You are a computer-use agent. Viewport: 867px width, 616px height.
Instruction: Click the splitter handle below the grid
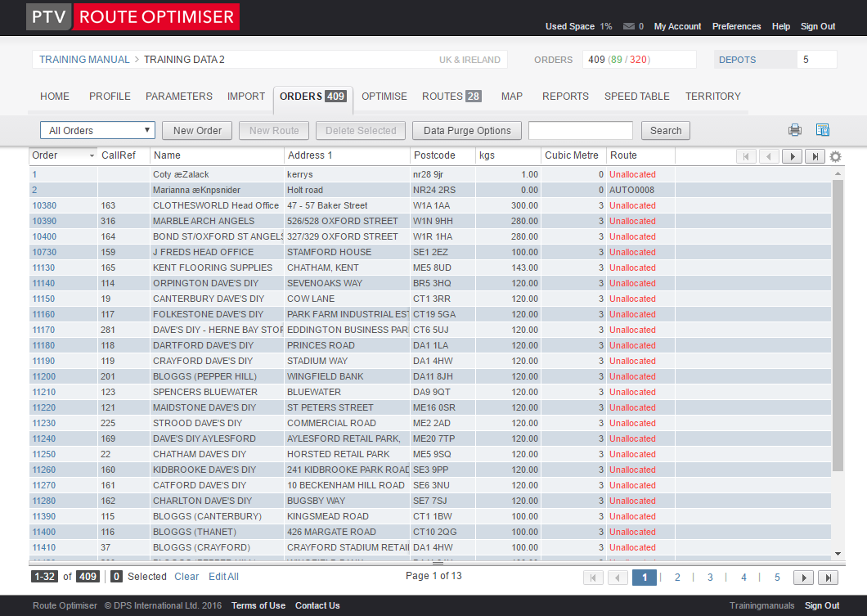(438, 563)
